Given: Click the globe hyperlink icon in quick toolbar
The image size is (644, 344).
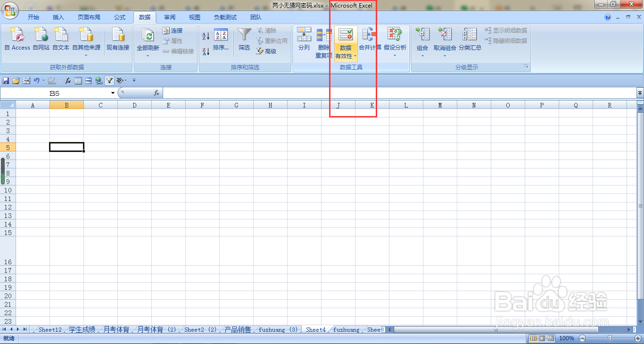Looking at the screenshot, I should click(x=99, y=81).
